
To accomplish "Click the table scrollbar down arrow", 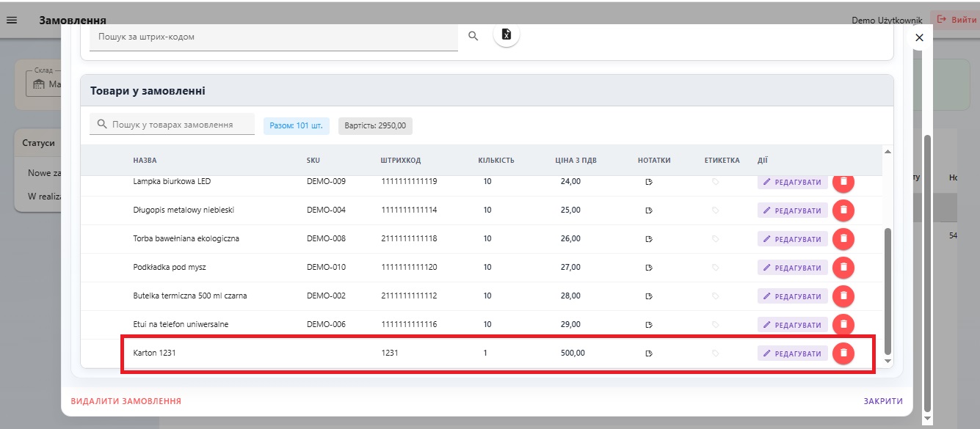I will 888,361.
